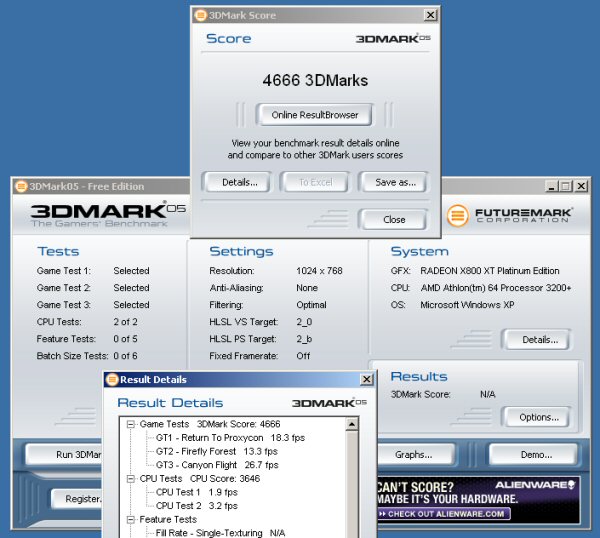This screenshot has width=600, height=538.
Task: Collapse the Game Tests tree node
Action: (131, 424)
